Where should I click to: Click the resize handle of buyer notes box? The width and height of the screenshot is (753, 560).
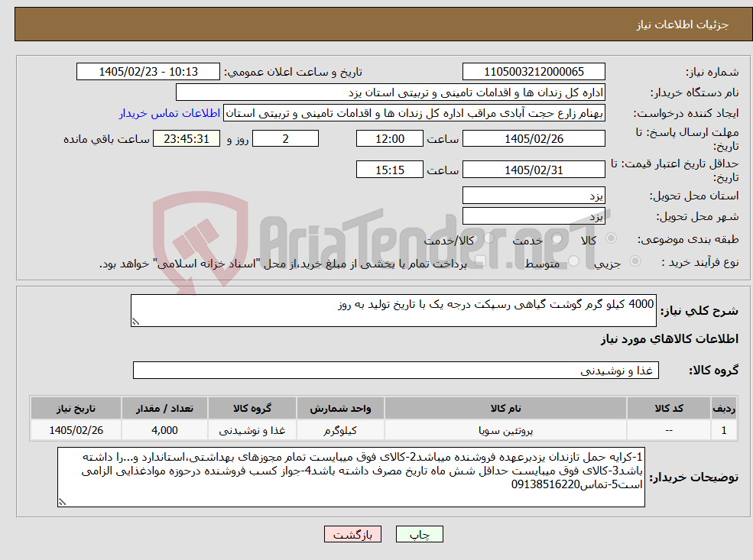62,502
